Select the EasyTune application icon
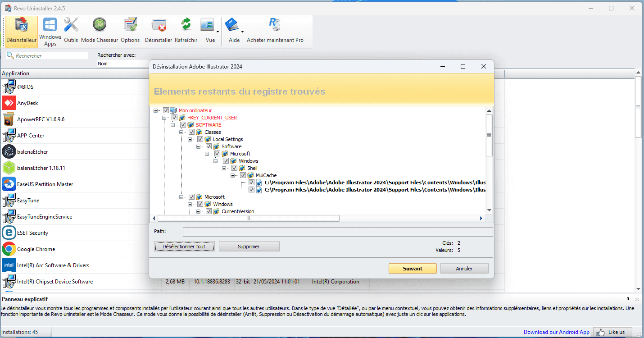 pos(9,201)
